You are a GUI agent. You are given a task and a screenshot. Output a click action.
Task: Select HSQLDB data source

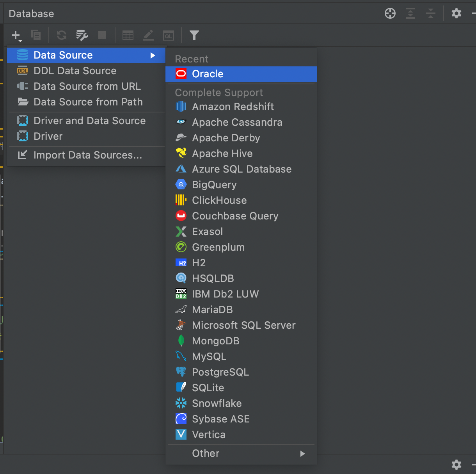point(241,278)
